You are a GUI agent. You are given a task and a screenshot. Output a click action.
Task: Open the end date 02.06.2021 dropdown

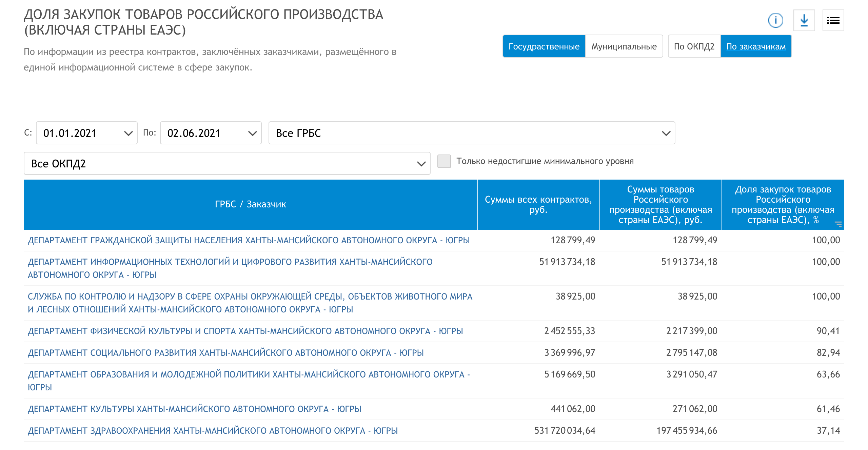click(211, 133)
